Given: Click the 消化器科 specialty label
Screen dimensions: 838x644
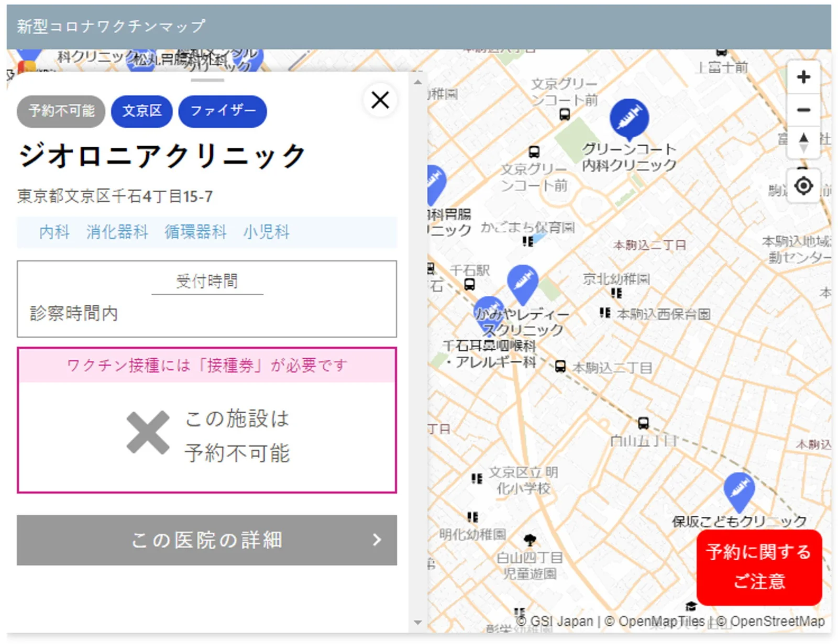Looking at the screenshot, I should point(117,232).
